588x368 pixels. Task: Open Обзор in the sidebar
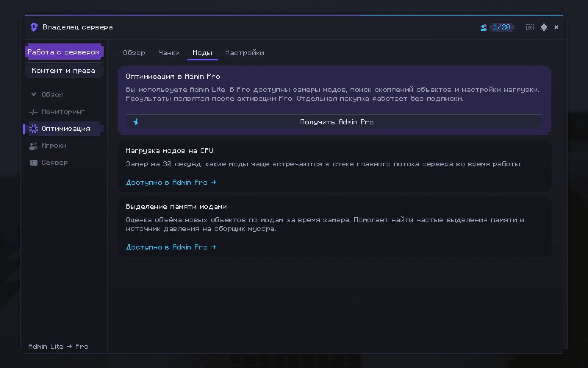[52, 95]
